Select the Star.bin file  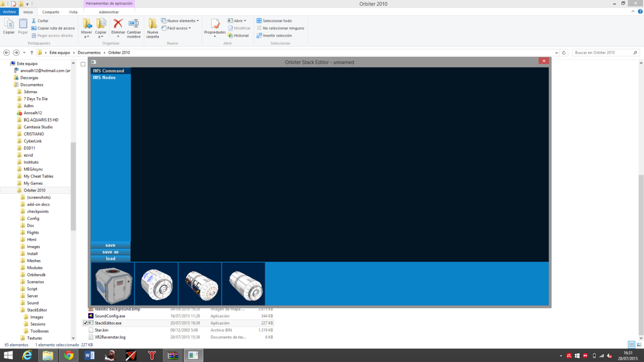click(101, 330)
